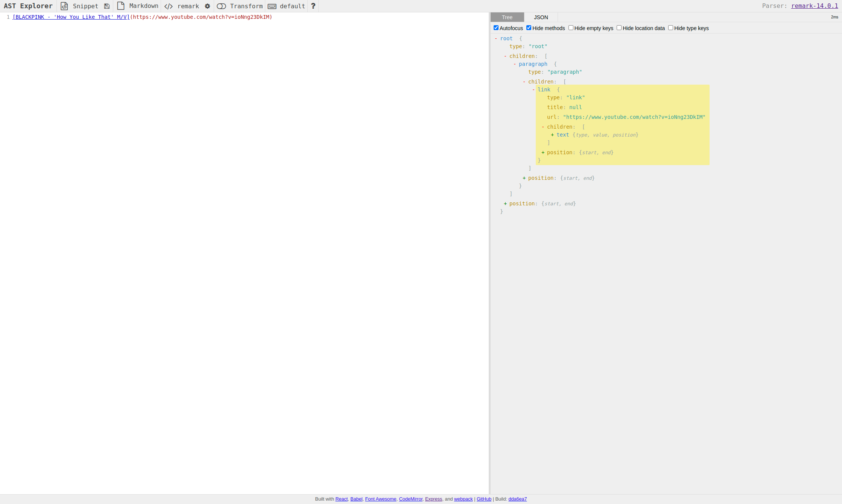The width and height of the screenshot is (842, 504).
Task: Click the CodeMirror link in the footer
Action: click(x=410, y=499)
